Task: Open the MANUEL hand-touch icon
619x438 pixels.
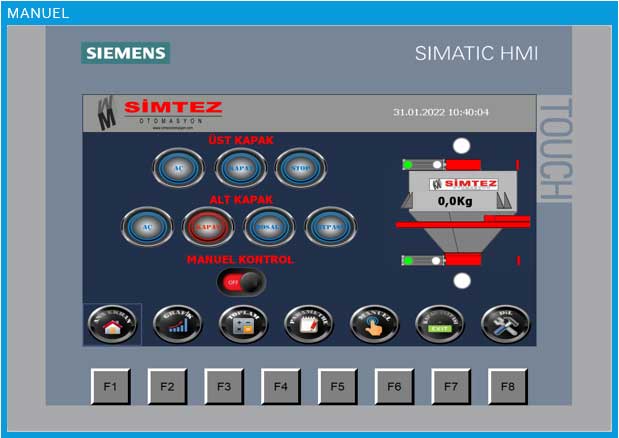Action: pyautogui.click(x=374, y=324)
